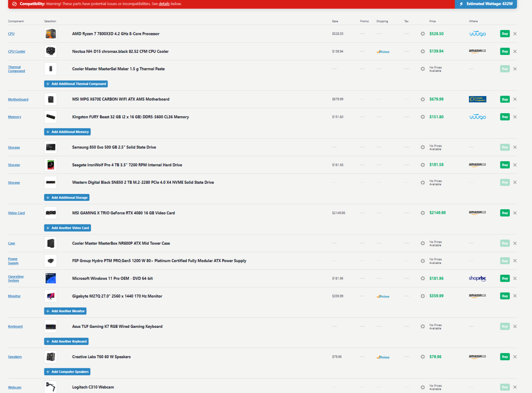
Task: Click Add Another Monitor button
Action: (x=65, y=311)
